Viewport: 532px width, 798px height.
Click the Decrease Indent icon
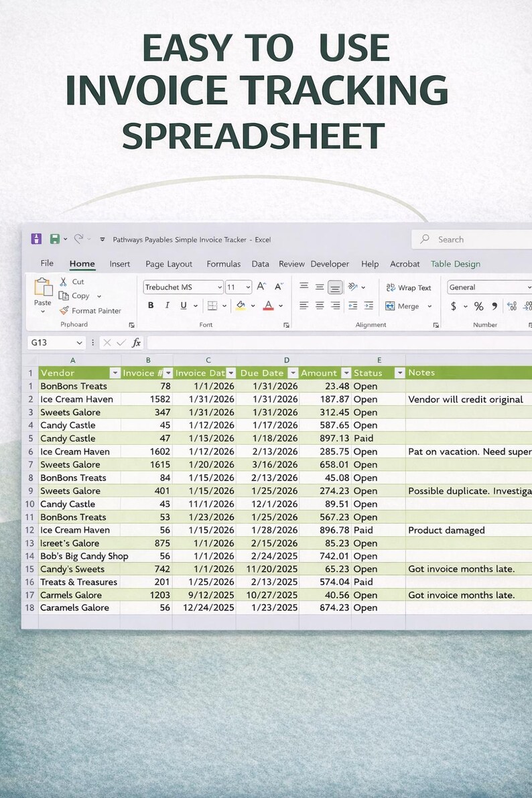[353, 306]
